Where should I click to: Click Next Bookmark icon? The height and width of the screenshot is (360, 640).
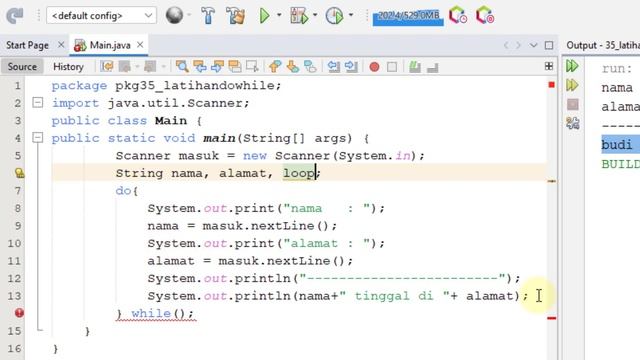click(293, 66)
